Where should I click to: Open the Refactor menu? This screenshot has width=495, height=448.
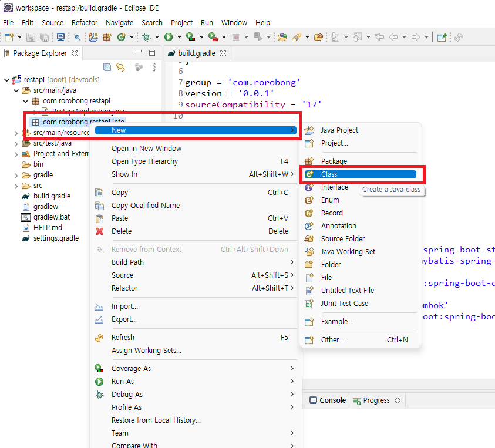click(x=85, y=23)
